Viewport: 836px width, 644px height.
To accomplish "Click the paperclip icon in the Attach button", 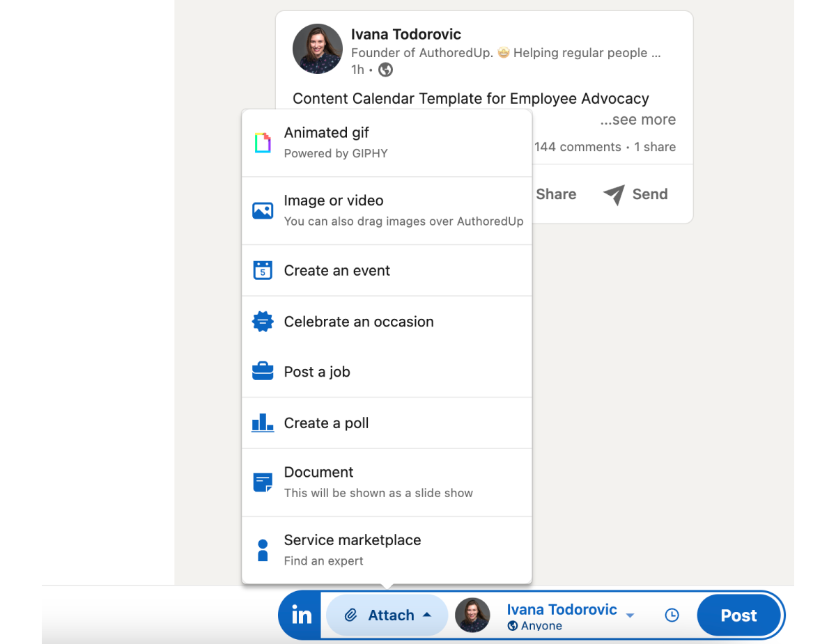I will [351, 615].
